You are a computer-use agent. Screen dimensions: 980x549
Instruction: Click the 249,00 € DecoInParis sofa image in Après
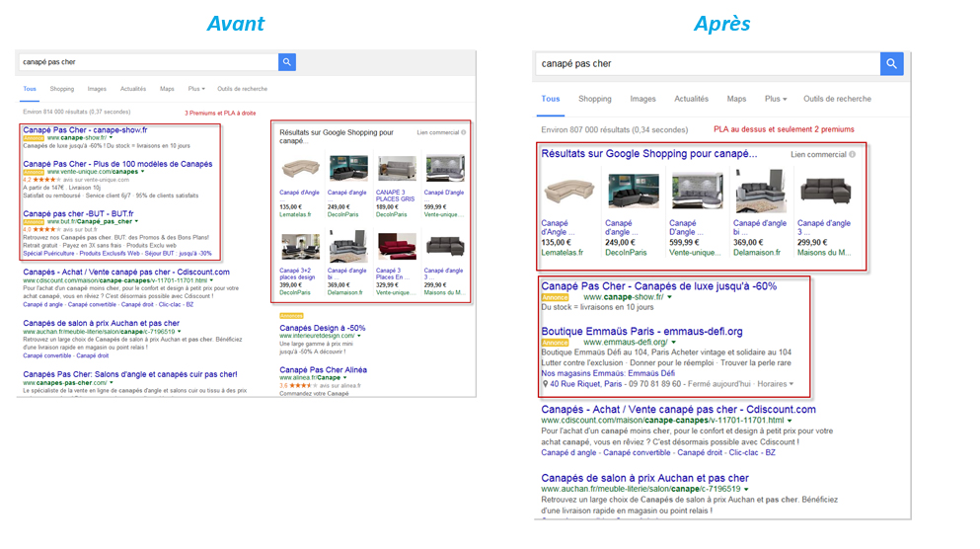(634, 191)
